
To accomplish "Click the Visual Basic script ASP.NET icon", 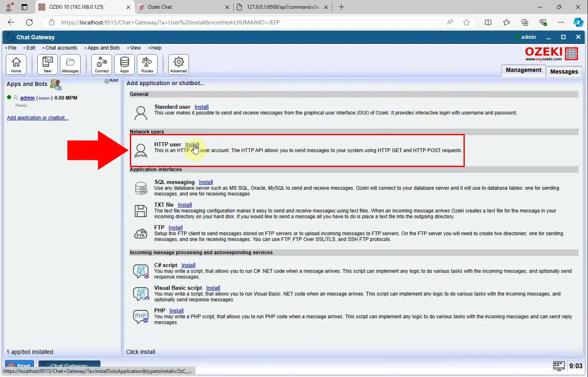I will click(x=141, y=294).
